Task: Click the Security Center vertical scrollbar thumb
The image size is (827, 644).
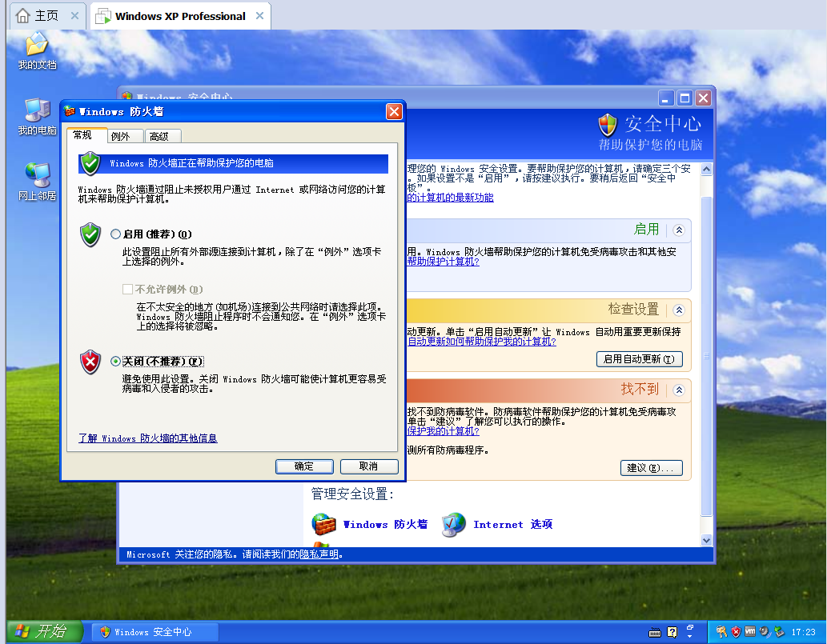Action: click(x=707, y=356)
